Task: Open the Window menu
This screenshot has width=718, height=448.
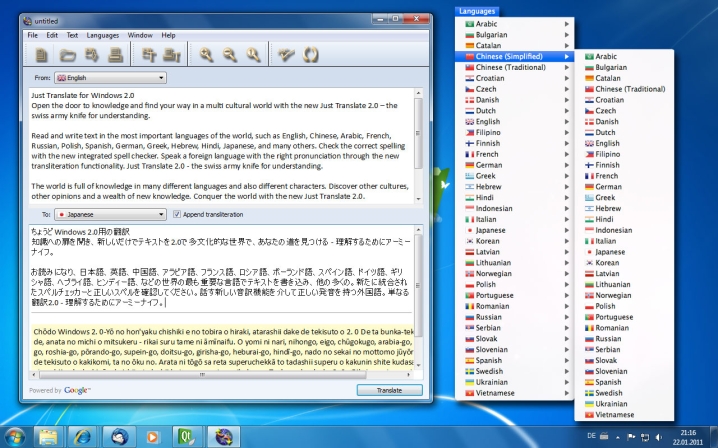Action: tap(140, 35)
